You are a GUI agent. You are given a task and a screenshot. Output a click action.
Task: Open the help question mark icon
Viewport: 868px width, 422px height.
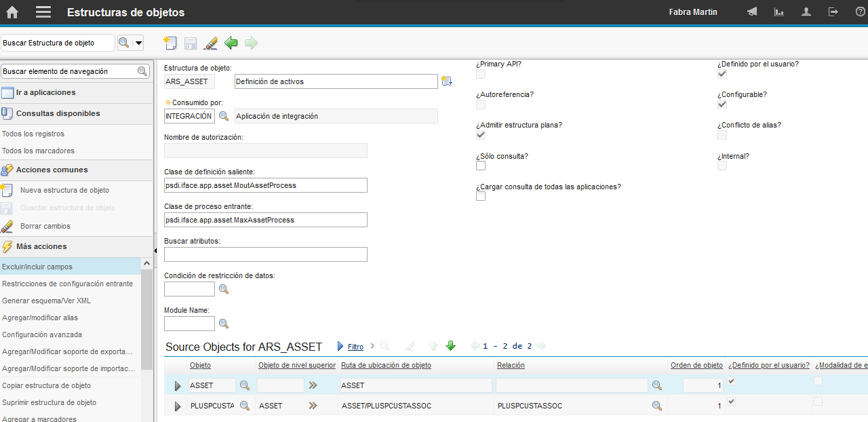click(861, 12)
